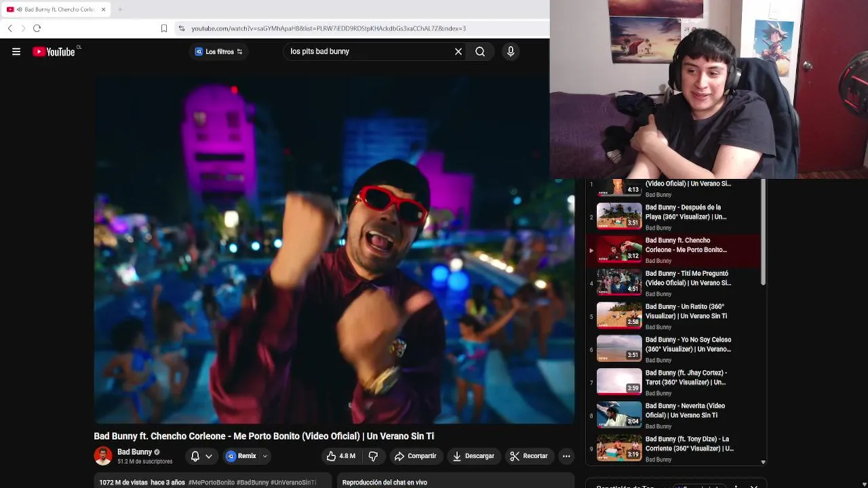The height and width of the screenshot is (488, 868).
Task: Open the three-dot more actions menu
Action: point(566,456)
